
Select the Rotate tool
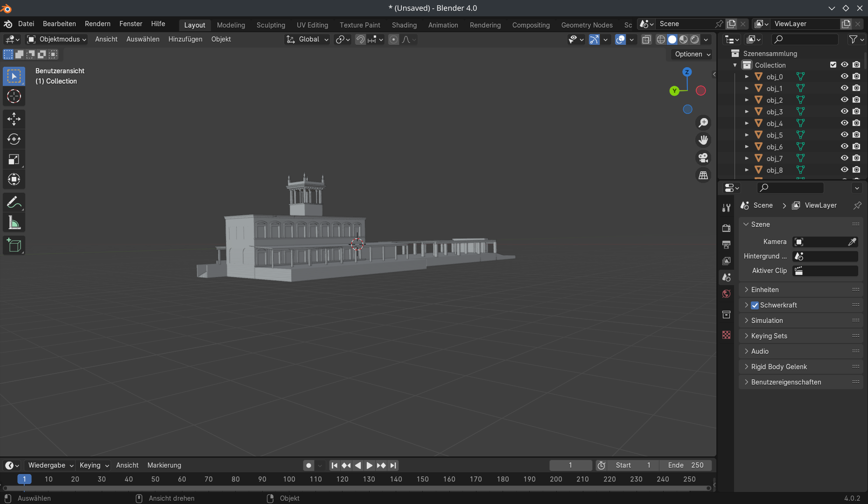tap(14, 139)
